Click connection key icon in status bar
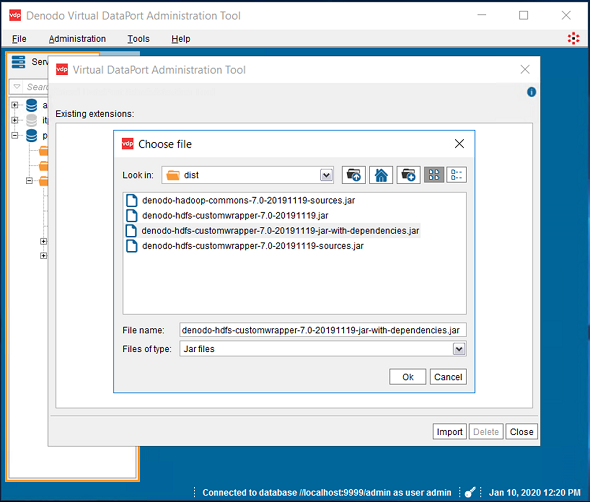 pyautogui.click(x=470, y=492)
